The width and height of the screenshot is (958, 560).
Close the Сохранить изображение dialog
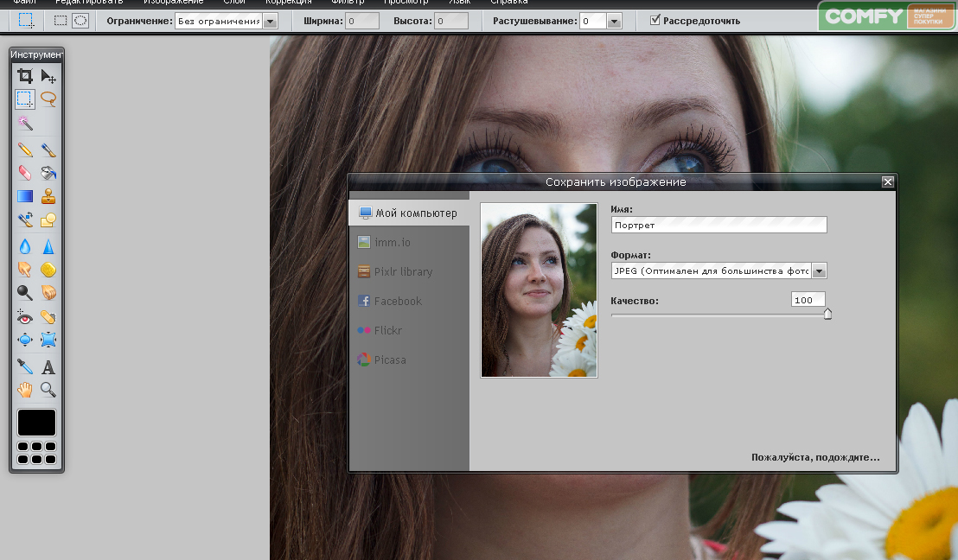click(888, 182)
